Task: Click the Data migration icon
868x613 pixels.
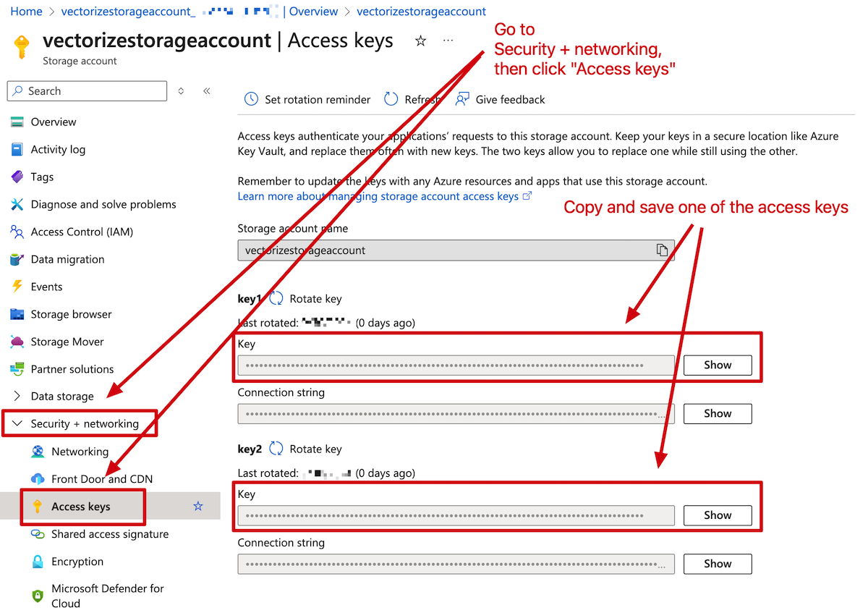Action: pos(17,260)
